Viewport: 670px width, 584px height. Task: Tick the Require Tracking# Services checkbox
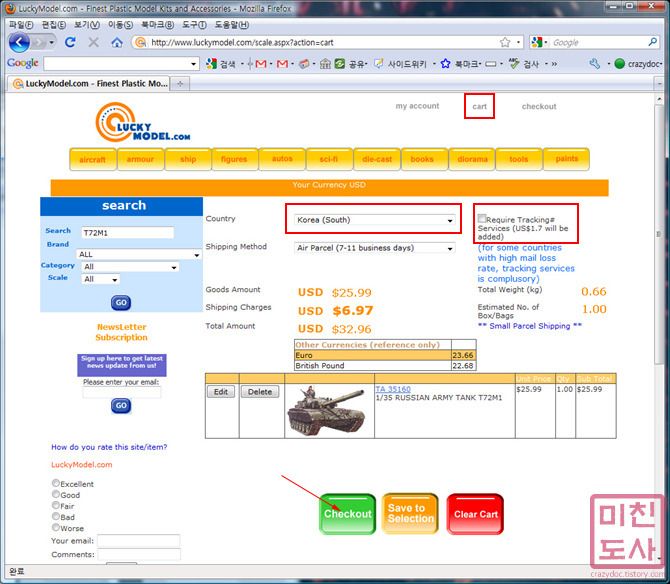[482, 219]
